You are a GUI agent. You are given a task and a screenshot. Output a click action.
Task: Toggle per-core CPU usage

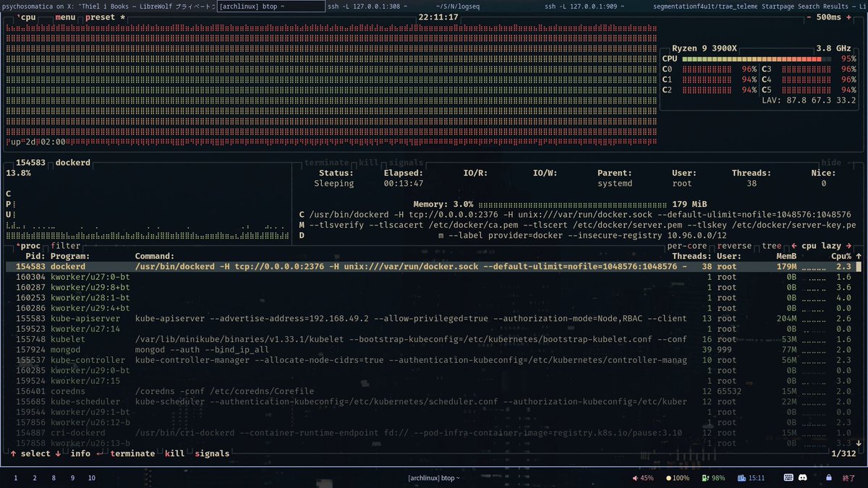(x=686, y=246)
